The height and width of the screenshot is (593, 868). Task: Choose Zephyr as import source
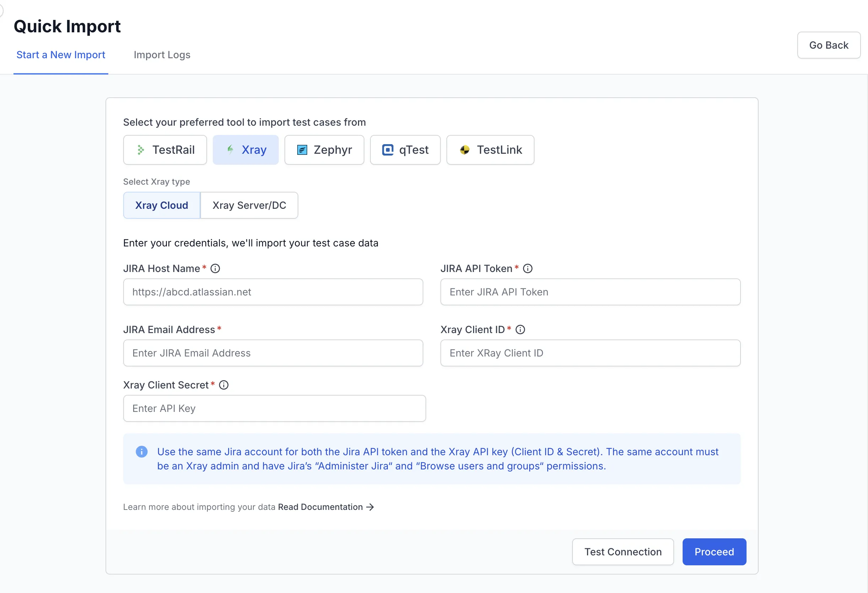(324, 150)
